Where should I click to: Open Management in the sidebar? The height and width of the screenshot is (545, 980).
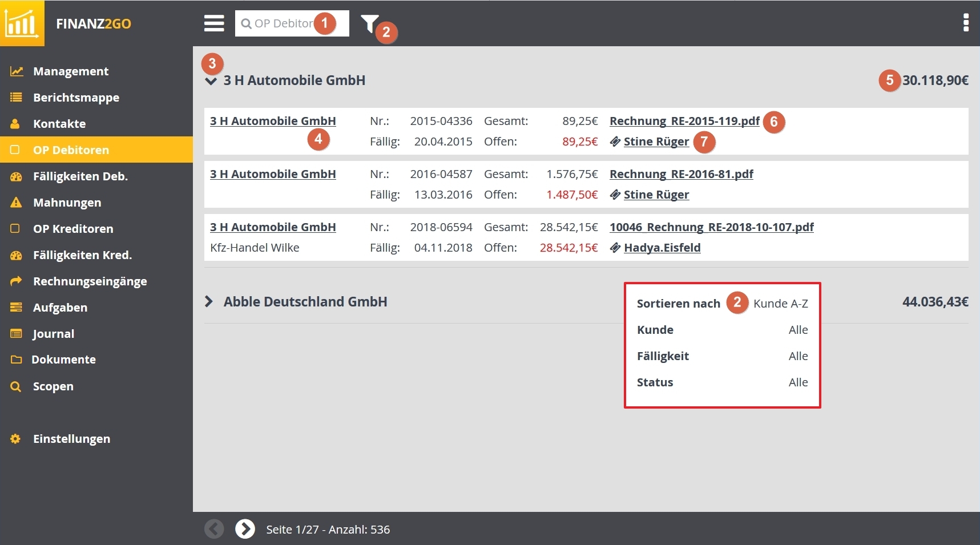point(71,71)
